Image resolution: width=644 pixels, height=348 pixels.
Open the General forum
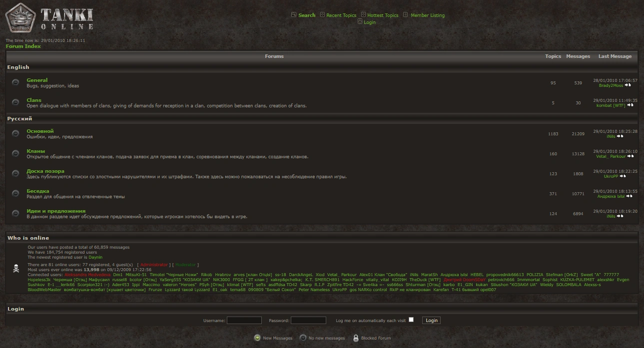pyautogui.click(x=37, y=80)
